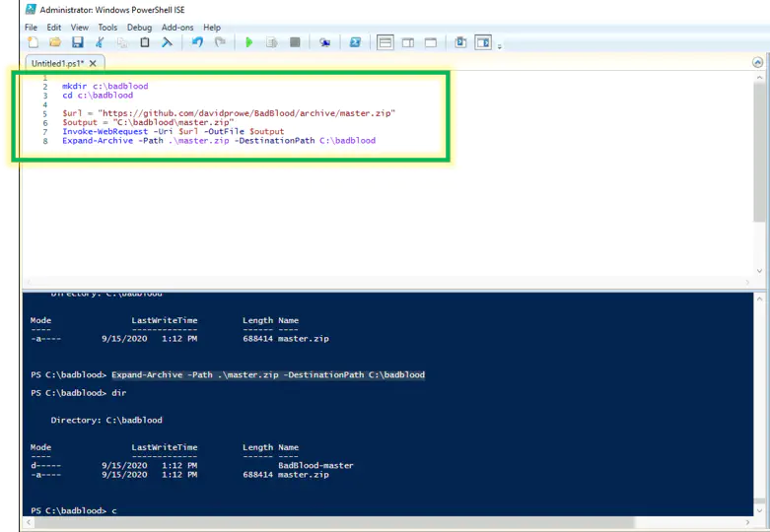The image size is (770, 532).
Task: Click the Invoke-WebRequest script line
Action: pos(173,132)
